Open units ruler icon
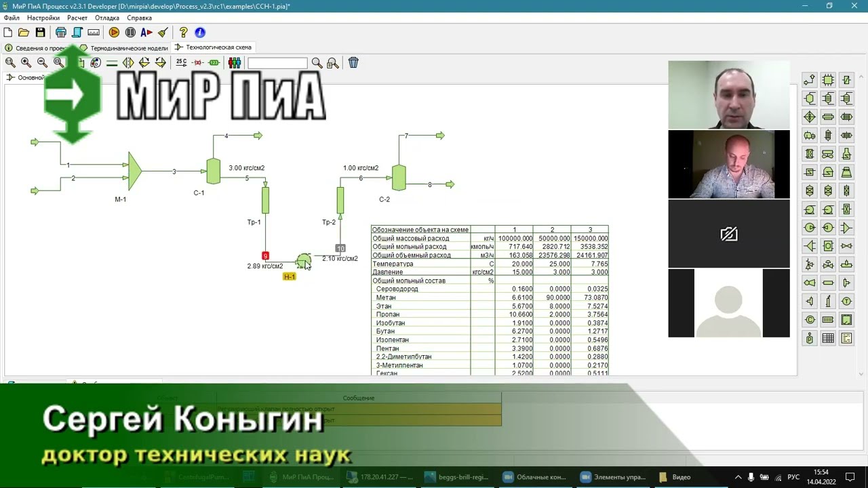This screenshot has width=868, height=488. tap(94, 33)
